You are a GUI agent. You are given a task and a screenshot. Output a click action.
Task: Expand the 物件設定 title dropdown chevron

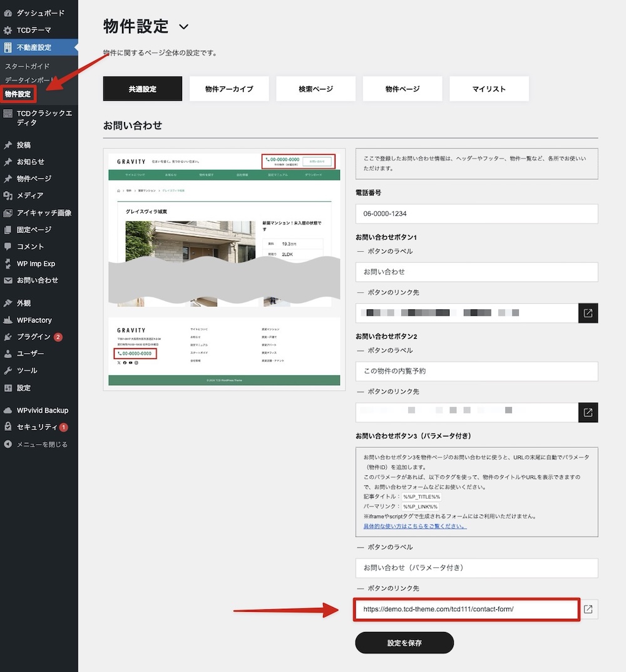pyautogui.click(x=183, y=26)
